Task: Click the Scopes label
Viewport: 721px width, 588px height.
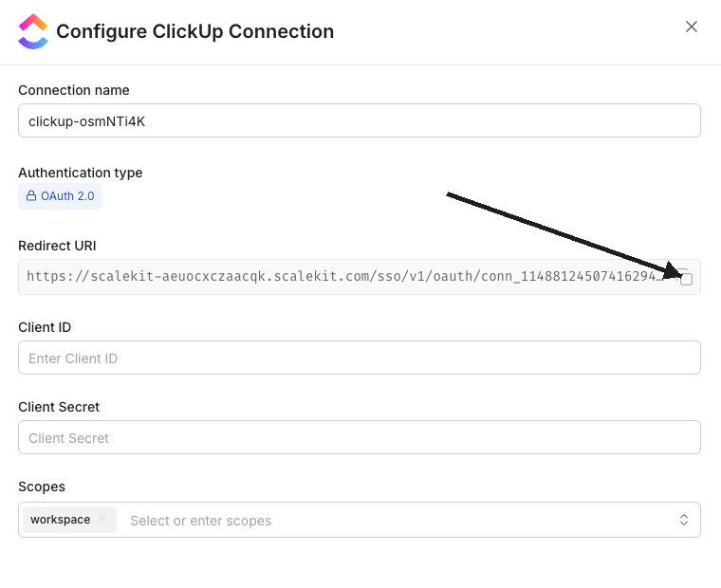Action: [x=42, y=487]
